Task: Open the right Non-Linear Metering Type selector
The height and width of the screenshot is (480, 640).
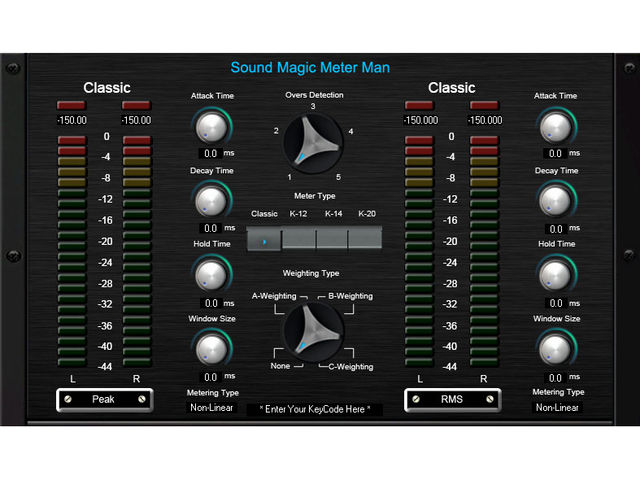Action: click(x=557, y=407)
